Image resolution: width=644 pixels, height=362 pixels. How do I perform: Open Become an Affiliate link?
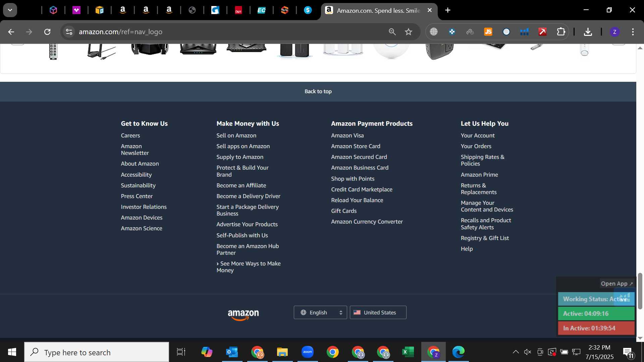click(241, 185)
